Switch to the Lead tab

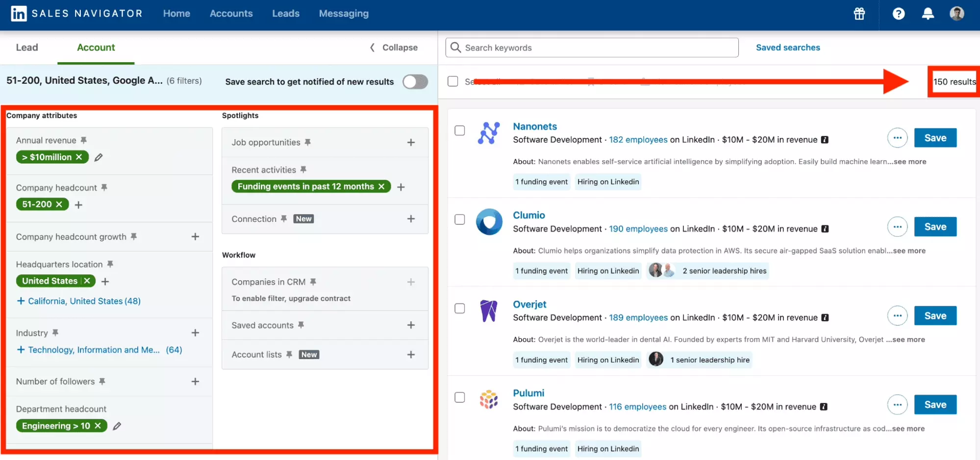pos(27,48)
